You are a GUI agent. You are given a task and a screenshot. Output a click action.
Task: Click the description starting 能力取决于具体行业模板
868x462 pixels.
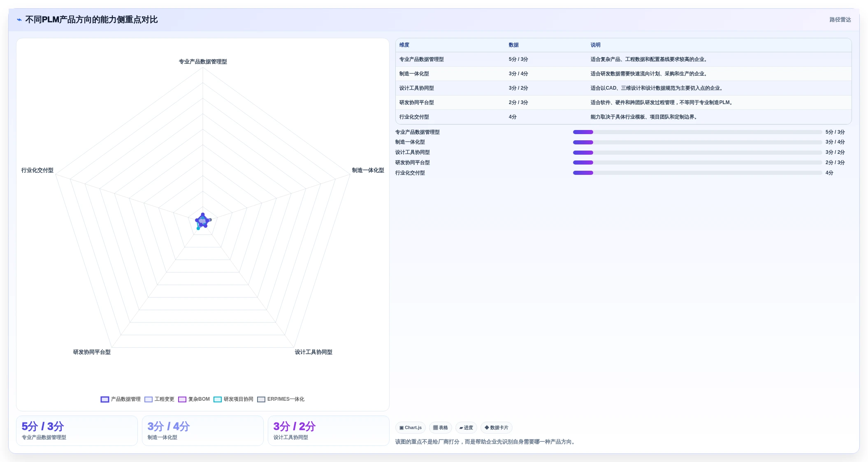tap(645, 117)
